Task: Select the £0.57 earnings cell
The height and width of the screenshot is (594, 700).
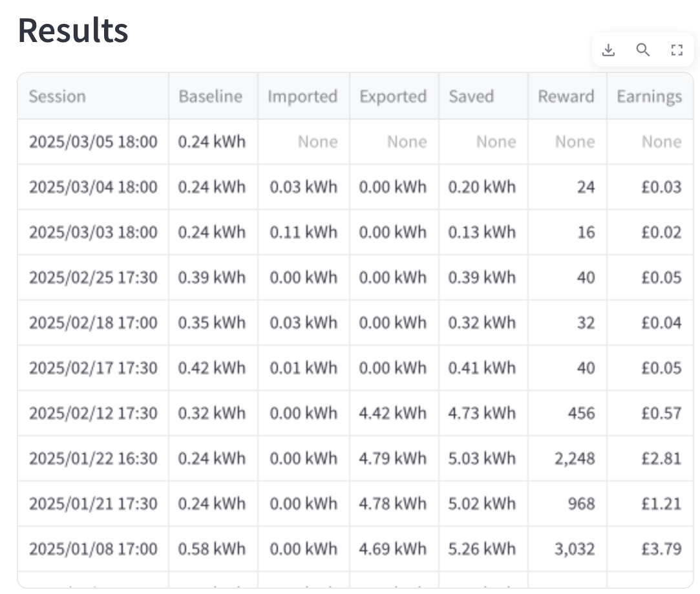Action: click(x=650, y=413)
